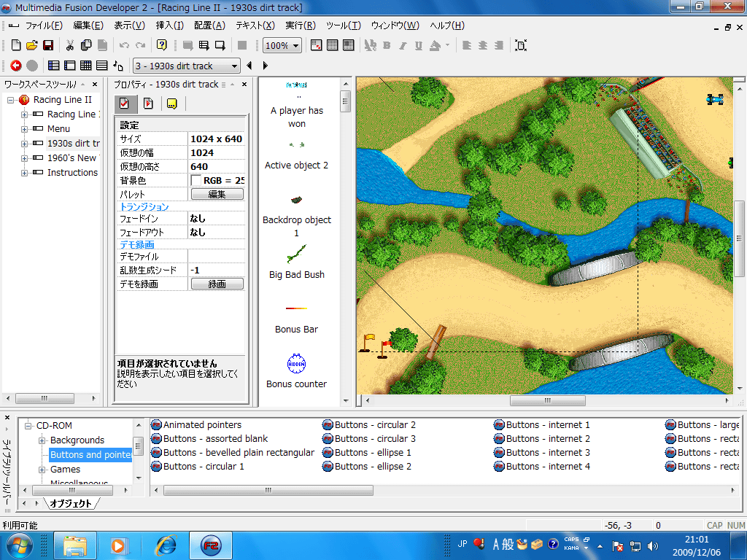
Task: Expand the 1960's New frame node
Action: click(24, 158)
